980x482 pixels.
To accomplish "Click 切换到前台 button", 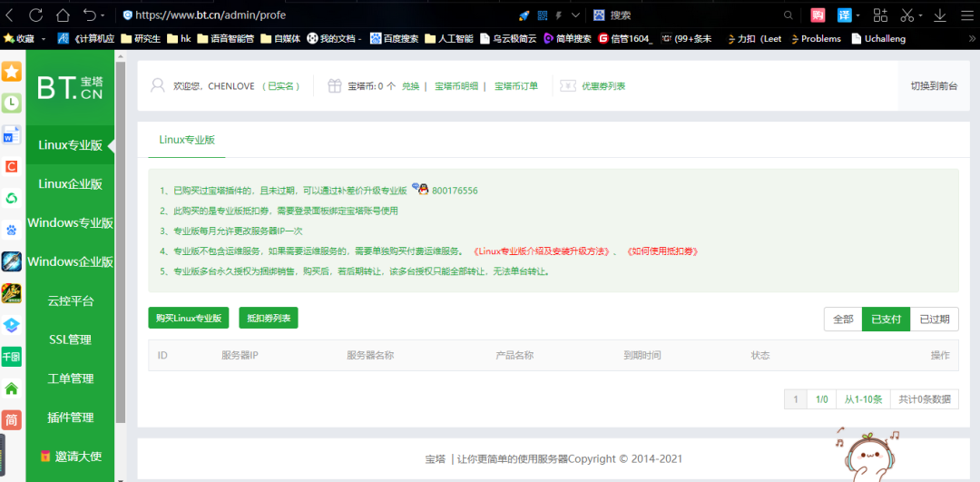I will tap(934, 85).
